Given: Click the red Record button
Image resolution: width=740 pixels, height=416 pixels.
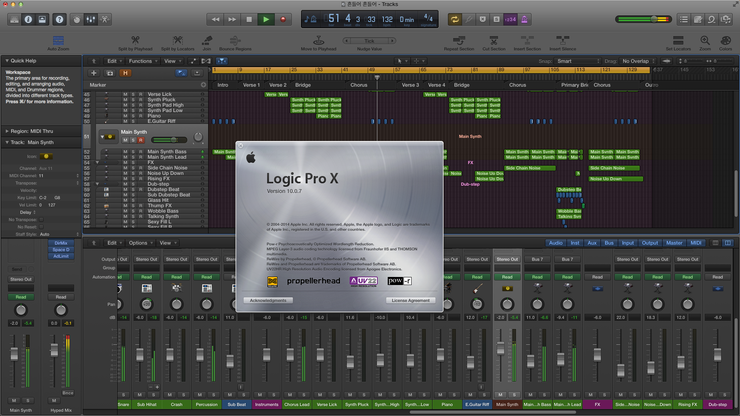Looking at the screenshot, I should [283, 19].
